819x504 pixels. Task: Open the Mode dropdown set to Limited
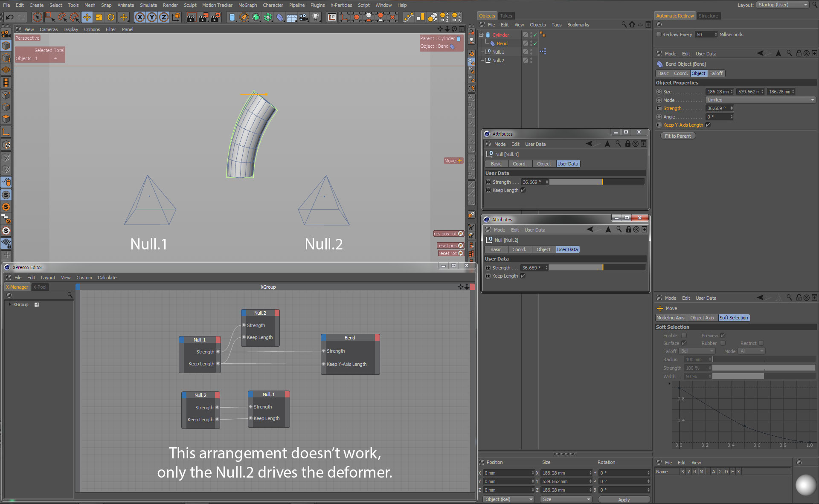(x=760, y=100)
